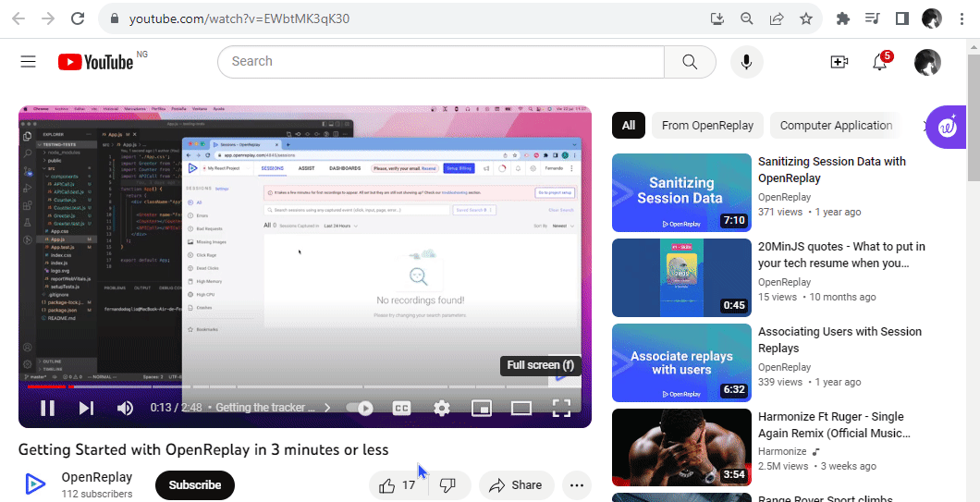Toggle theater mode
Screen dimensions: 980x502
click(x=521, y=409)
